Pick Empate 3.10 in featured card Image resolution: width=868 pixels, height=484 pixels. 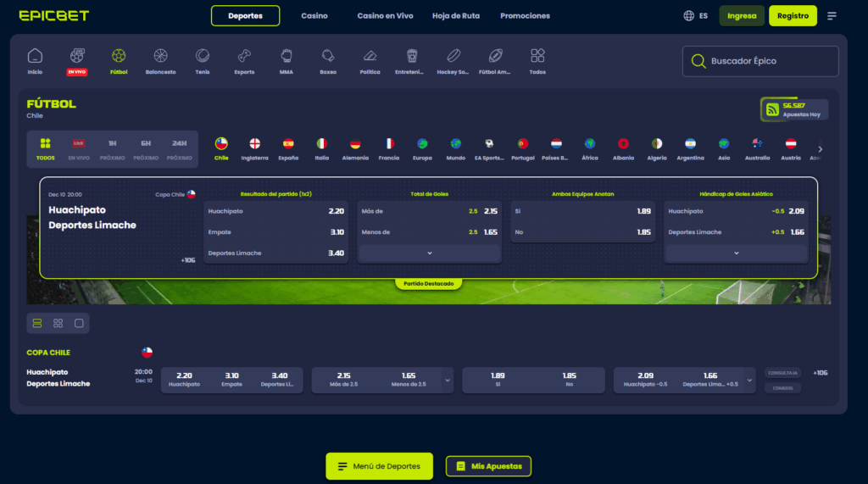tap(276, 232)
